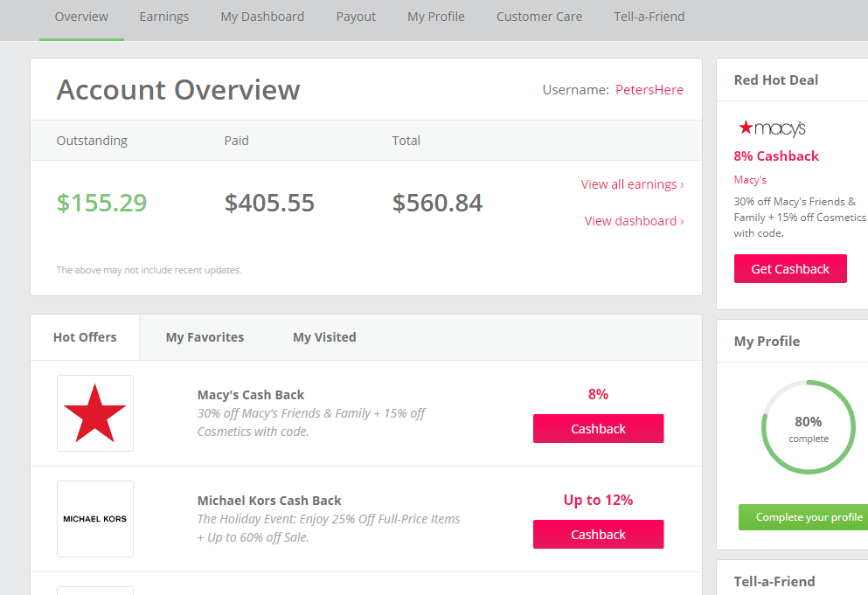Open the Macy's Cash Back offer title
Viewport: 868px width, 595px height.
tap(251, 395)
